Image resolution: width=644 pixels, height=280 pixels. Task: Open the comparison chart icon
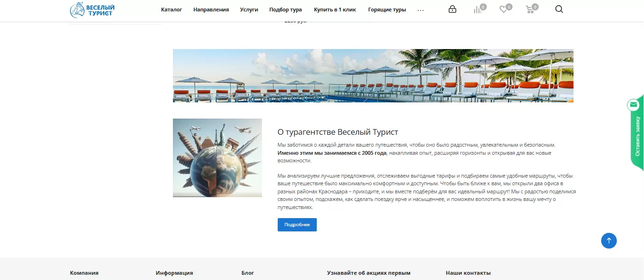[478, 10]
